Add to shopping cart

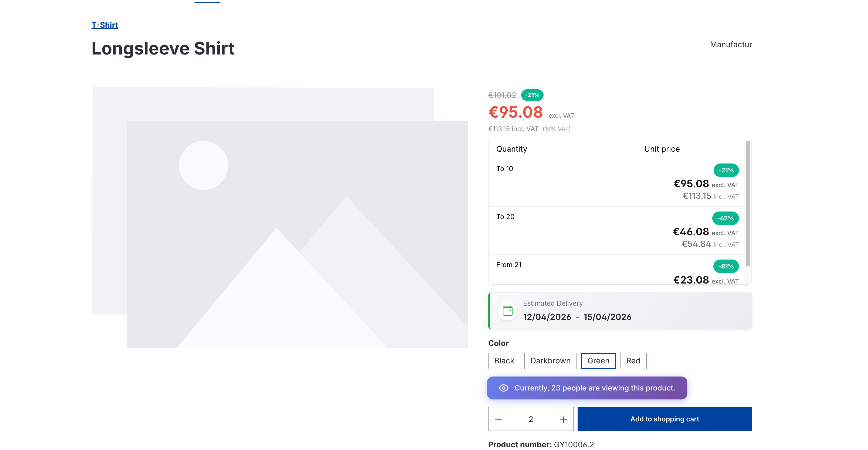[664, 419]
